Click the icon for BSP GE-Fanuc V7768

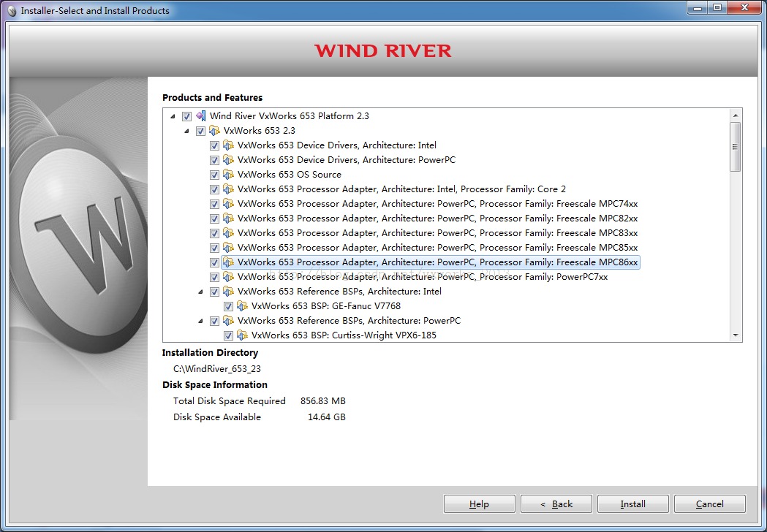coord(242,306)
